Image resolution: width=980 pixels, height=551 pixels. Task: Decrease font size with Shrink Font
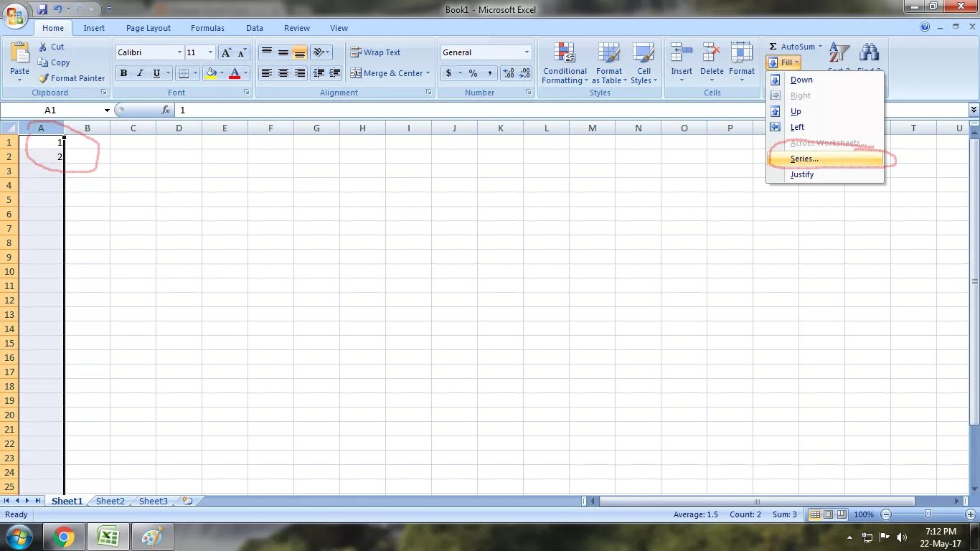coord(242,52)
